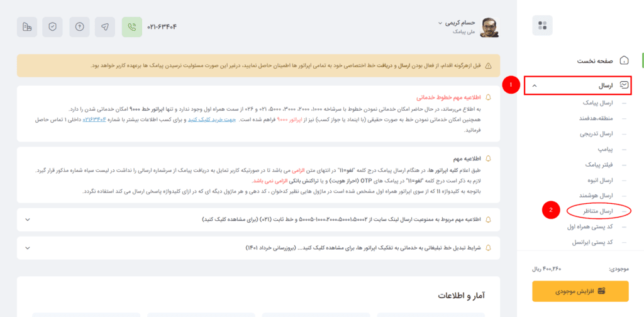
Task: Click the message icon beside ارسال
Action: pos(625,86)
